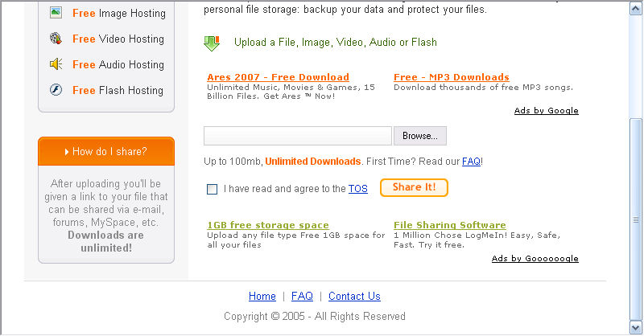
Task: Open the Contact Us footer link
Action: tap(354, 296)
